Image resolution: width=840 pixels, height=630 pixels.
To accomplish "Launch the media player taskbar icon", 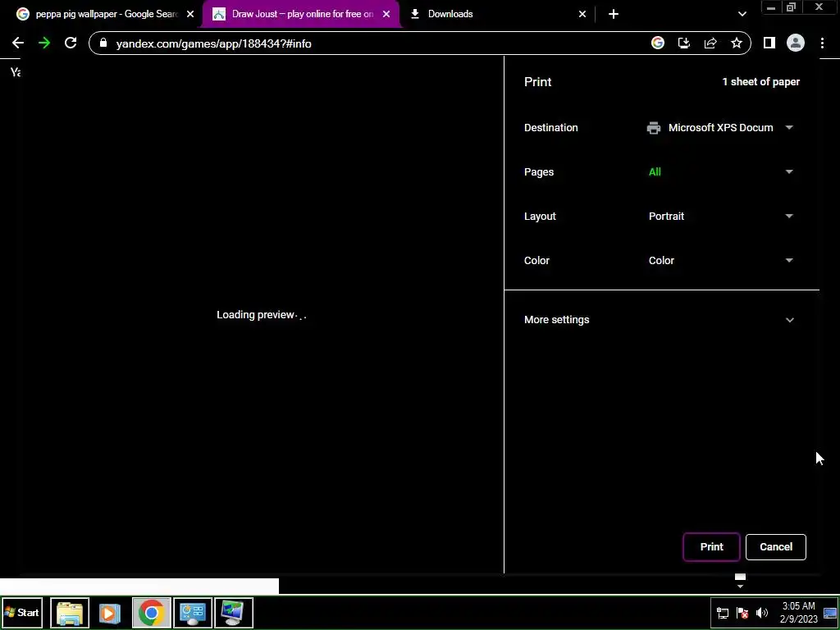I will pos(110,612).
